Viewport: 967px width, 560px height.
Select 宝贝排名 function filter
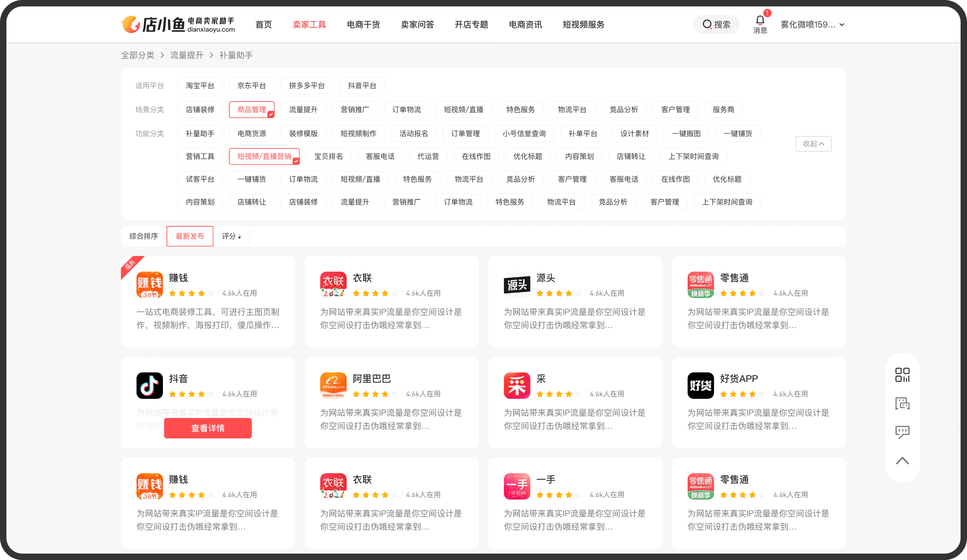click(x=329, y=156)
